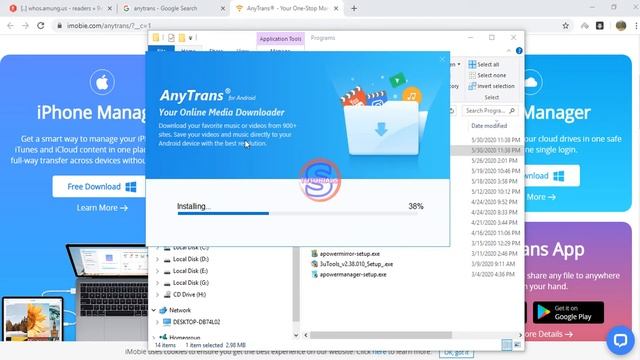Switch to details view icon

tap(507, 345)
